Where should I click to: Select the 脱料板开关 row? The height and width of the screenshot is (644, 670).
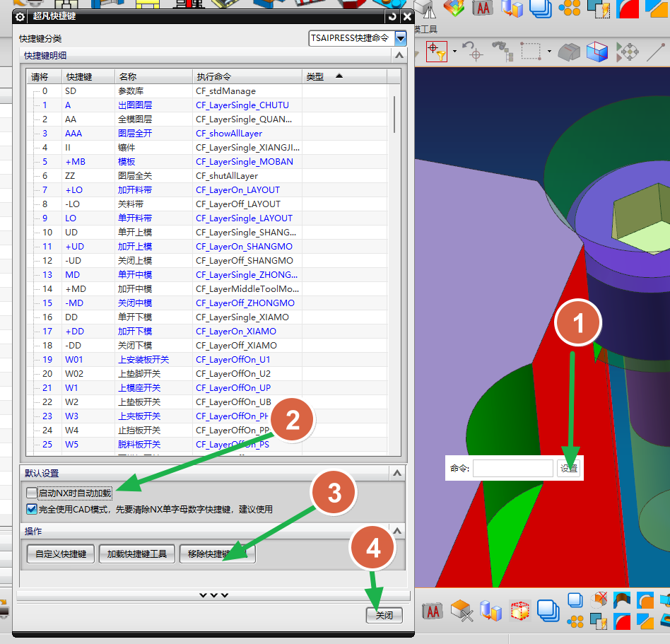(207, 445)
